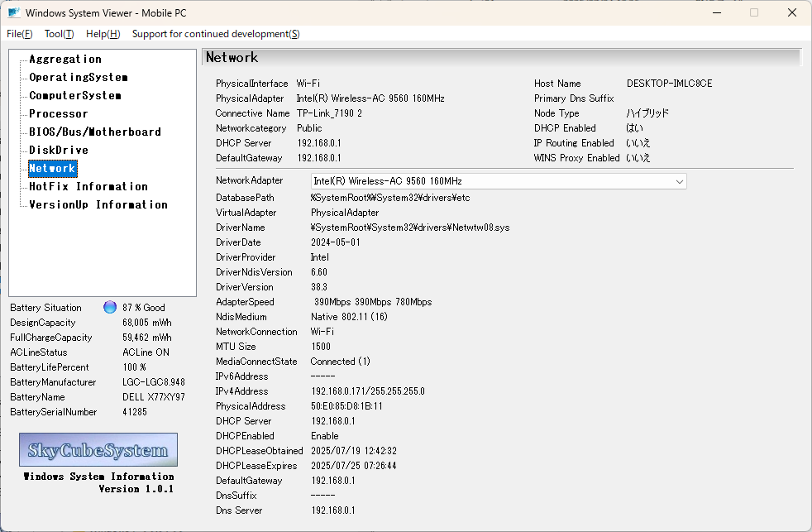
Task: Click the Host Name value DESKTOP-IMLC8CE
Action: pyautogui.click(x=669, y=84)
